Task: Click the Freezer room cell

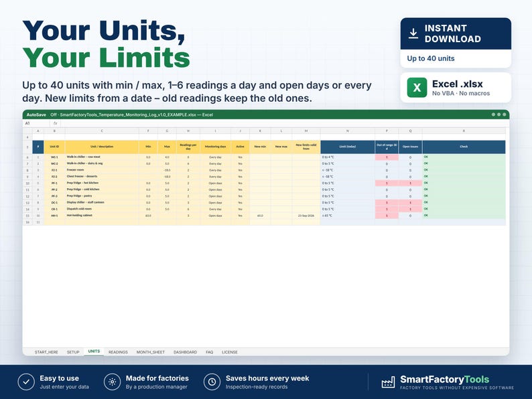Action: 102,170
